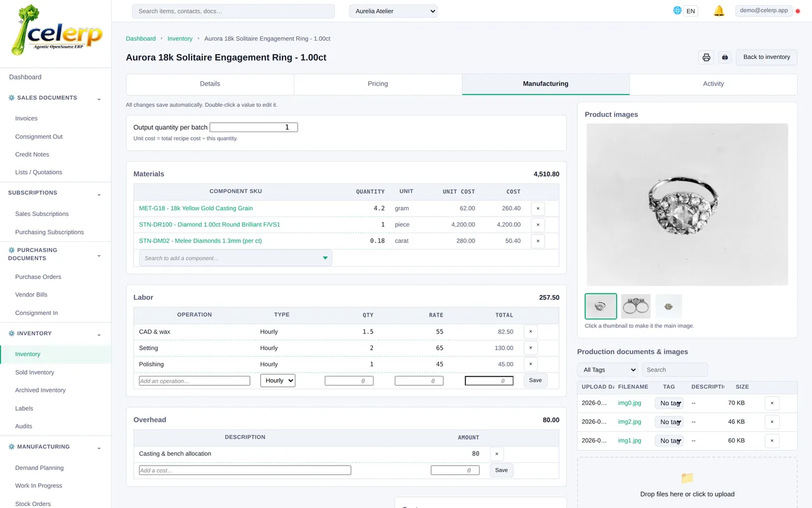This screenshot has width=812, height=508.
Task: Click Back to inventory button
Action: [x=766, y=57]
